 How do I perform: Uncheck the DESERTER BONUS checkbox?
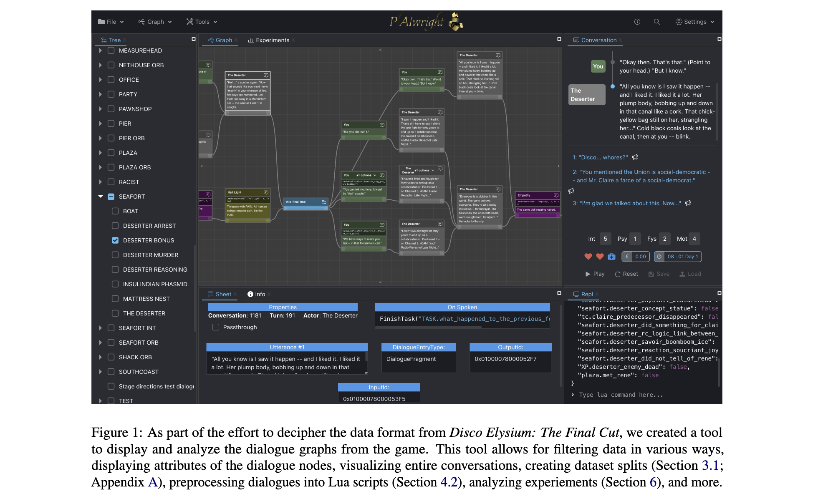[115, 240]
